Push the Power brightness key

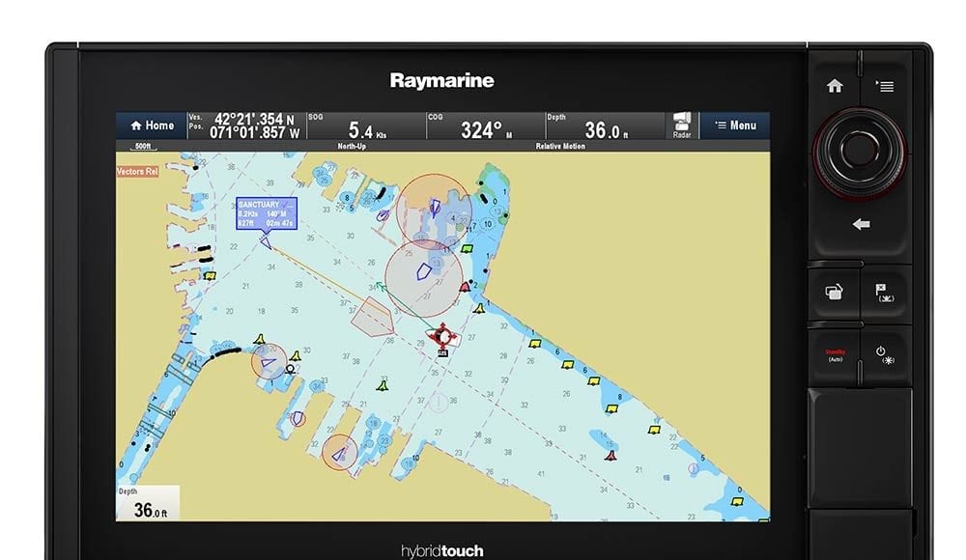coord(885,355)
